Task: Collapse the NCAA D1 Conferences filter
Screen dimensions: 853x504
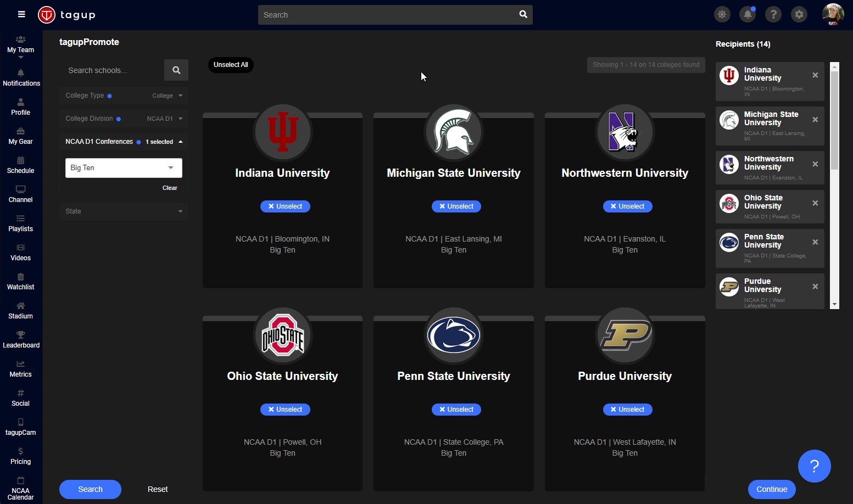Action: tap(180, 141)
